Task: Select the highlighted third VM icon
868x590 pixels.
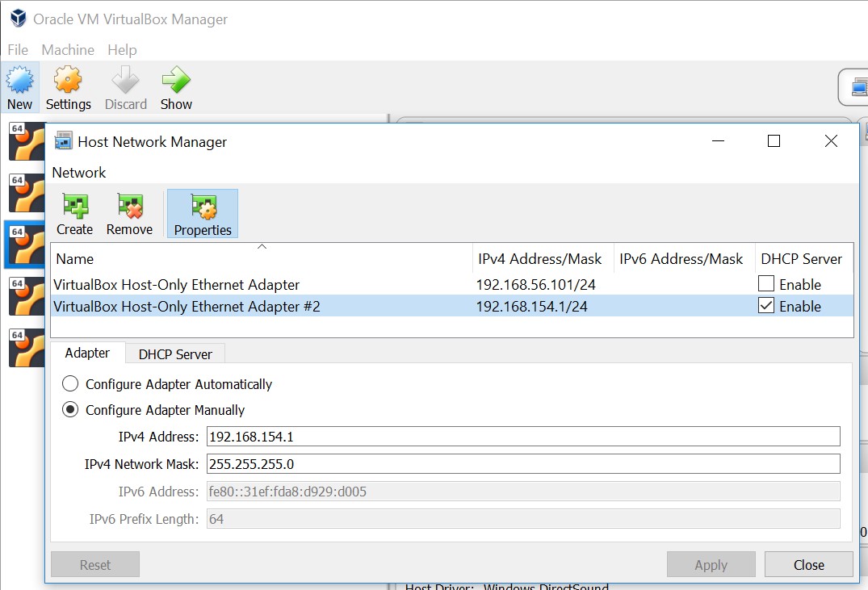Action: click(27, 245)
